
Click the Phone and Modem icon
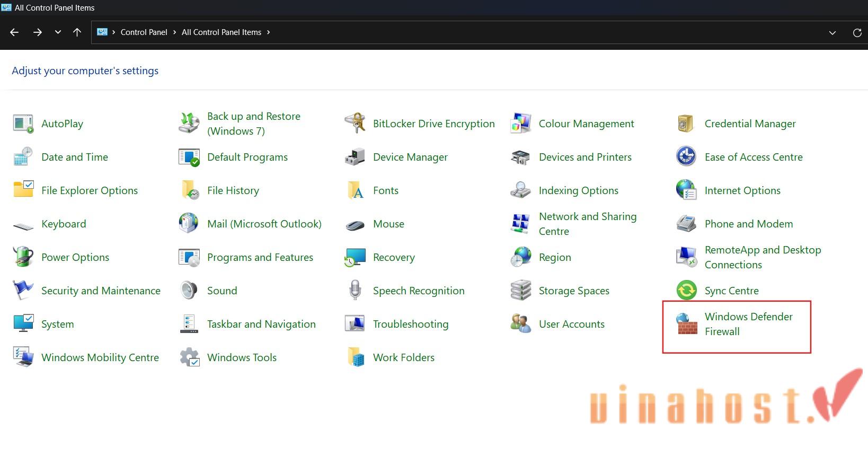click(x=686, y=224)
